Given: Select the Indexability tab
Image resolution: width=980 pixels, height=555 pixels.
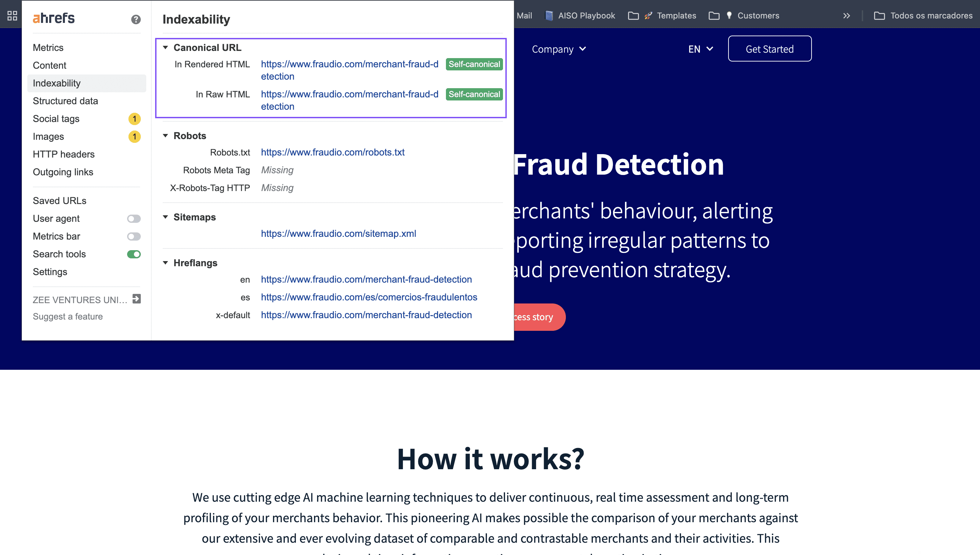Looking at the screenshot, I should [x=86, y=83].
